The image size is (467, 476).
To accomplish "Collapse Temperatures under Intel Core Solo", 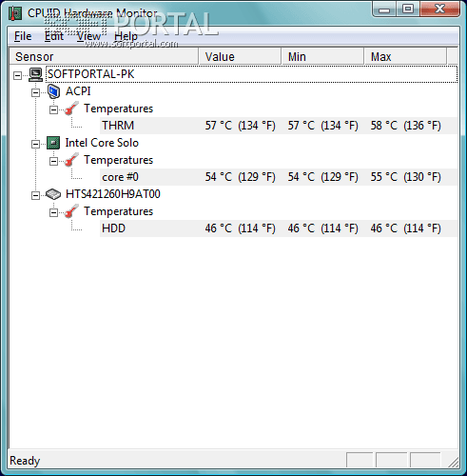I will (x=53, y=161).
